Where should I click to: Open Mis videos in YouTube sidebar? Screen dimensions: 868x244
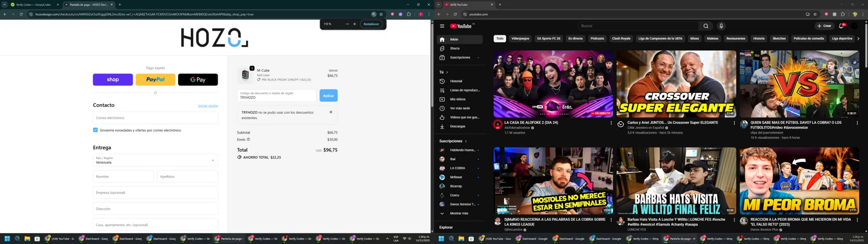coord(460,99)
